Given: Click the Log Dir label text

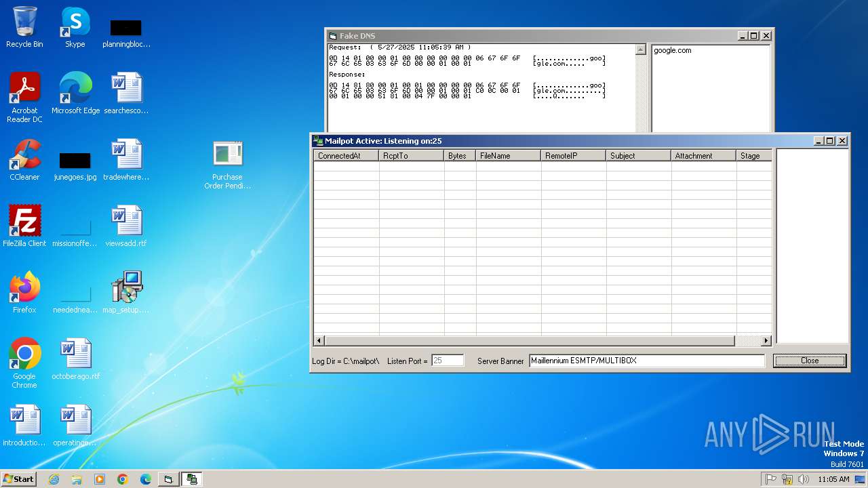Looking at the screenshot, I should pyautogui.click(x=345, y=361).
